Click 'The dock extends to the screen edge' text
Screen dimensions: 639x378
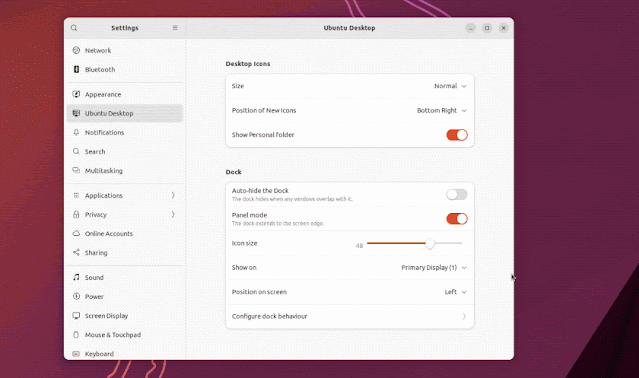click(278, 223)
